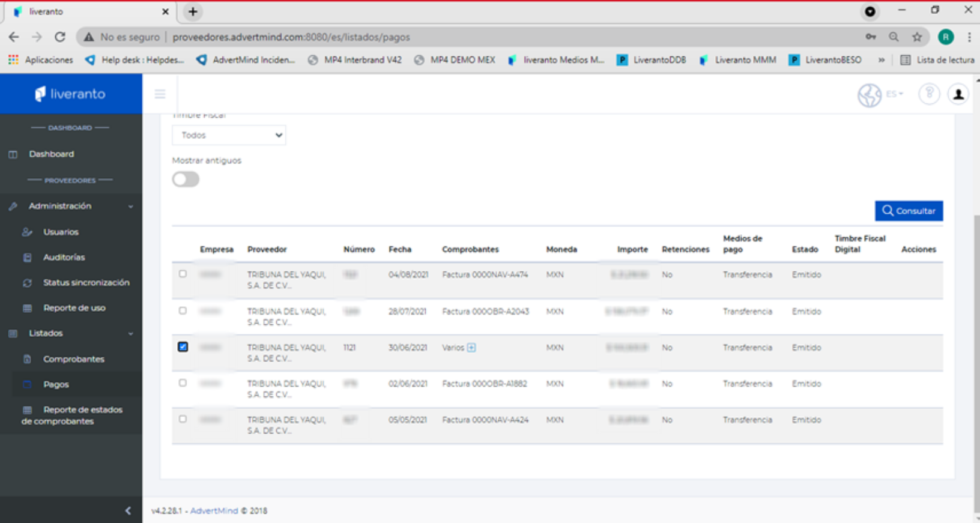Screen dimensions: 980x523
Task: Open the Timbre Fiscal Todos dropdown
Action: tap(229, 135)
